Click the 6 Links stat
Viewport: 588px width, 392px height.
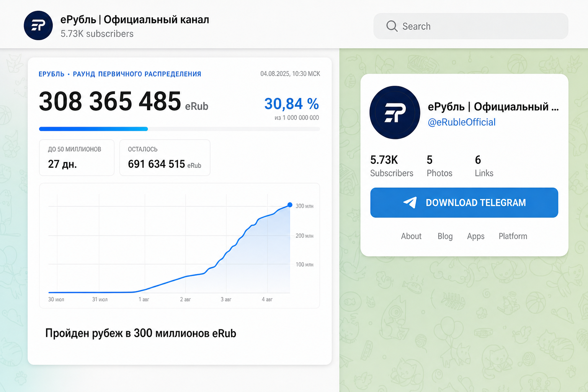tap(484, 166)
